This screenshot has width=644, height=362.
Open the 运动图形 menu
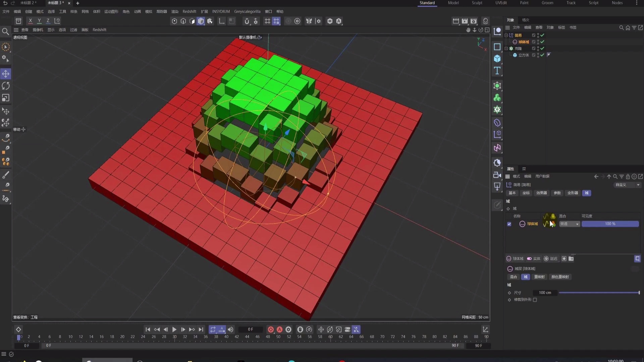111,11
